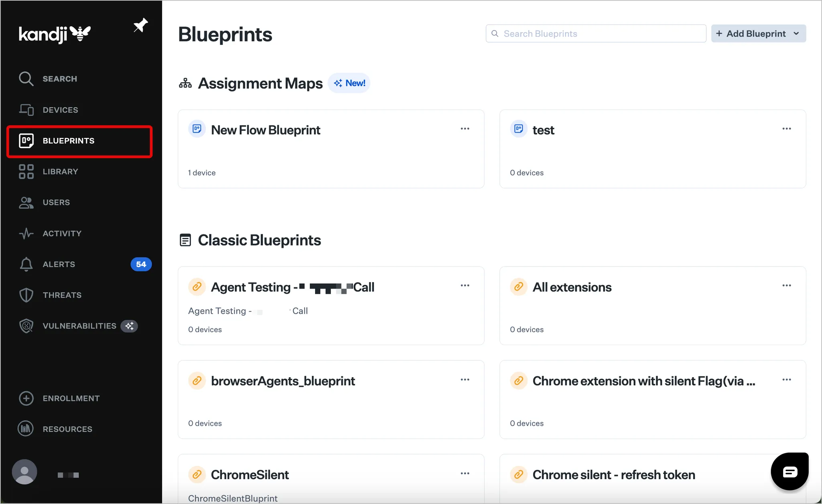822x504 pixels.
Task: Open the chat support bubble icon
Action: [789, 471]
